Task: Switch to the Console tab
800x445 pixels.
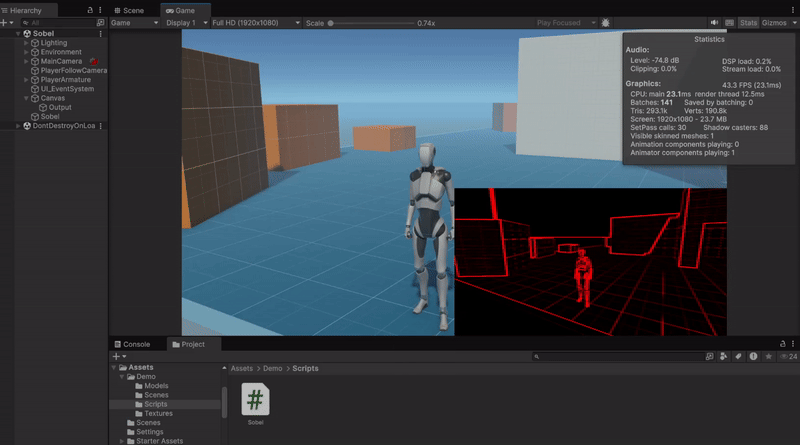Action: 132,344
